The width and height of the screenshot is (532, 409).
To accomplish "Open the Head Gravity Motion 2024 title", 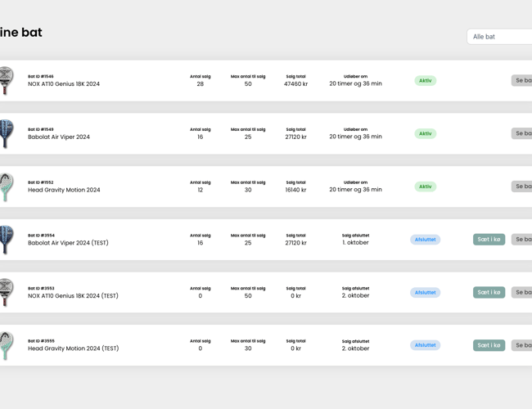I will pyautogui.click(x=64, y=190).
